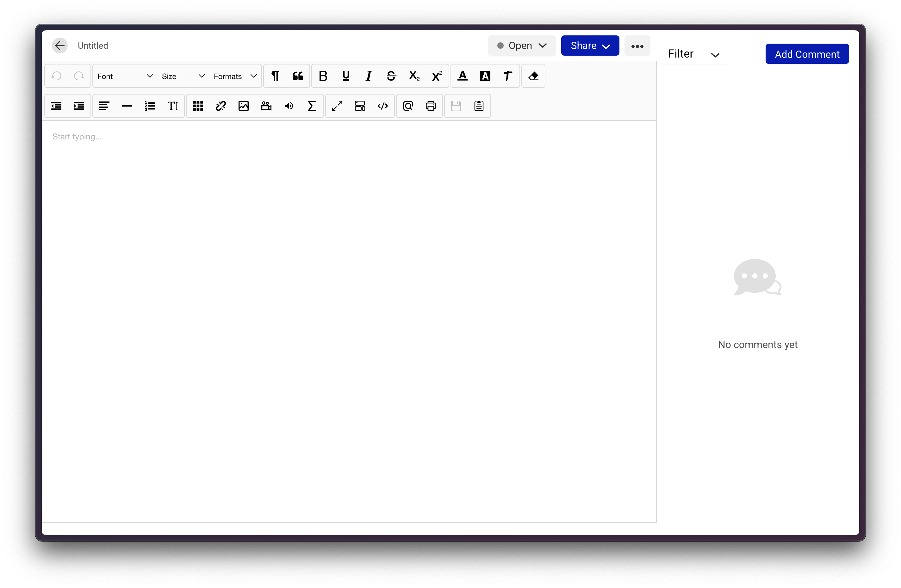Toggle strikethrough formatting

click(391, 76)
